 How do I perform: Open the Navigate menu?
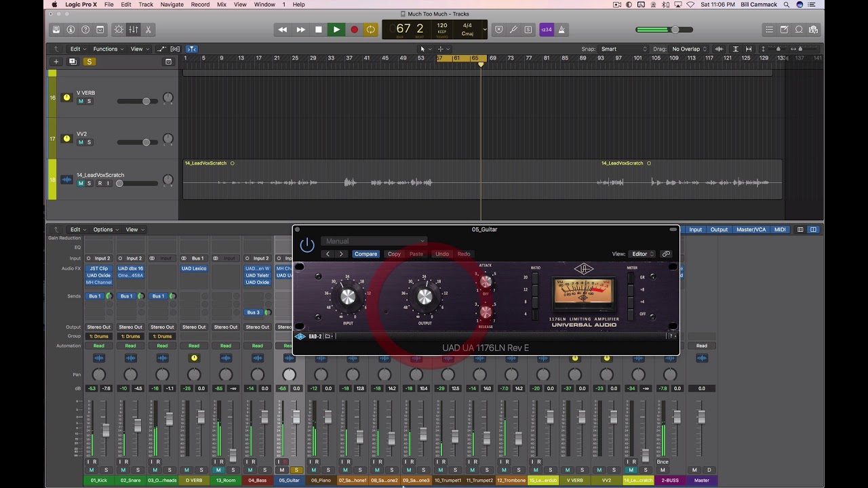point(172,5)
